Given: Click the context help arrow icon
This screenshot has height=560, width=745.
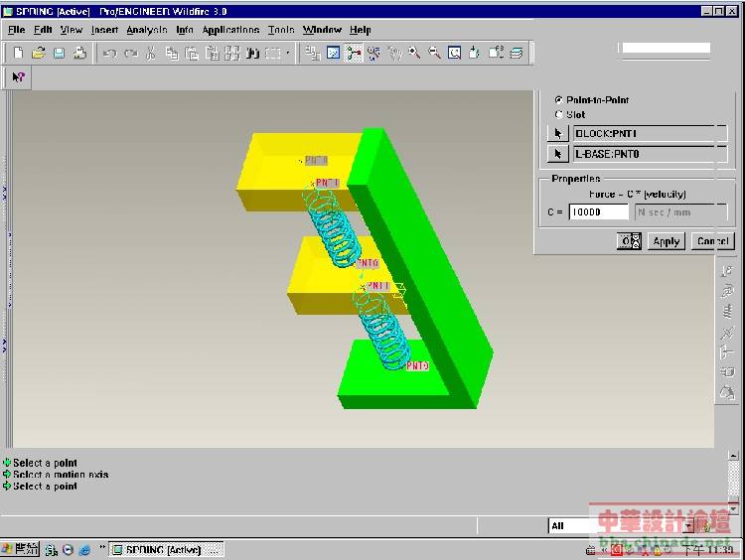Looking at the screenshot, I should tap(18, 76).
